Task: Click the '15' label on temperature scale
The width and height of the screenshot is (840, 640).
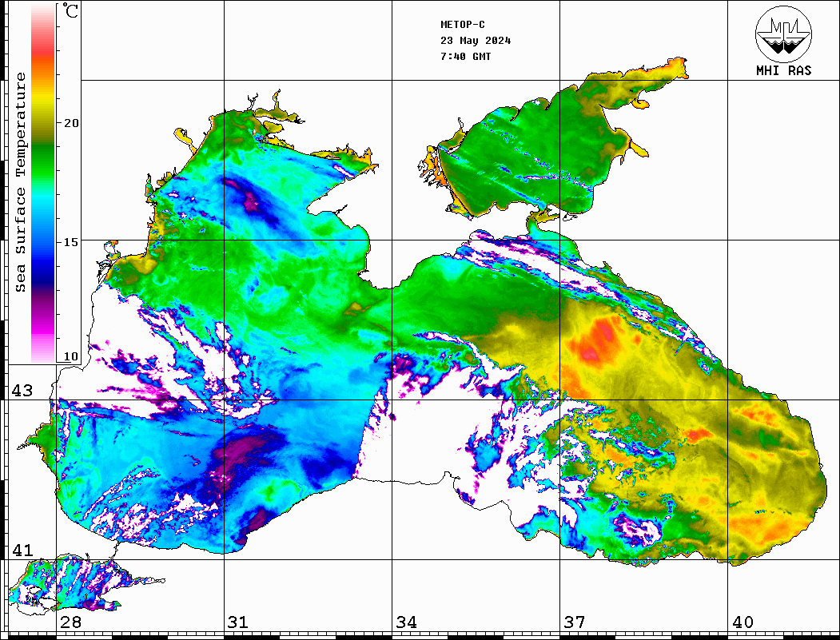Action: click(71, 242)
